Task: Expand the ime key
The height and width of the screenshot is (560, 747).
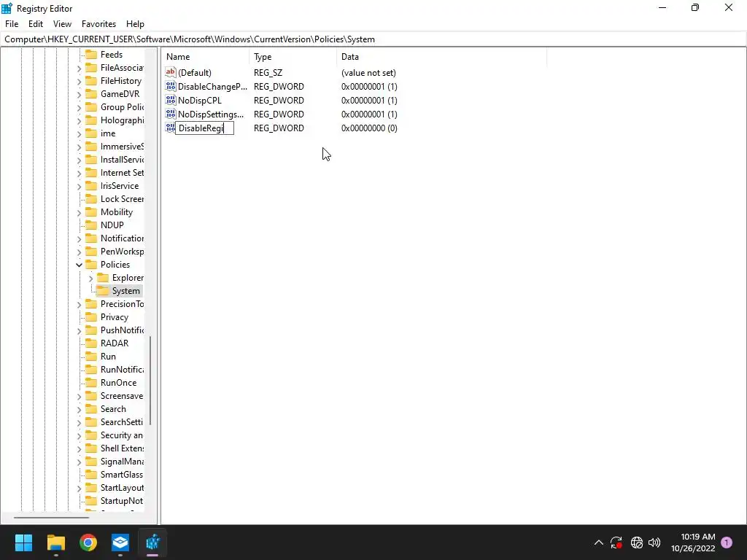Action: 79,134
